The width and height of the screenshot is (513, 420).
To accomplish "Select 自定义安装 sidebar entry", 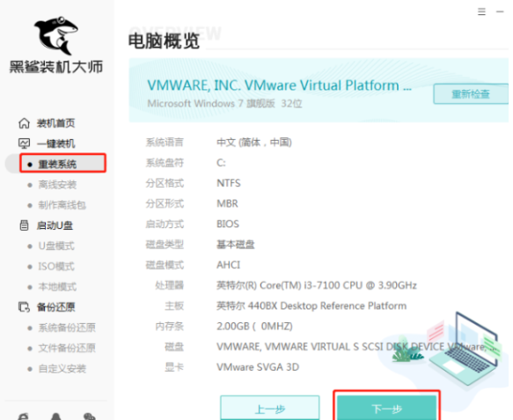I will [62, 369].
